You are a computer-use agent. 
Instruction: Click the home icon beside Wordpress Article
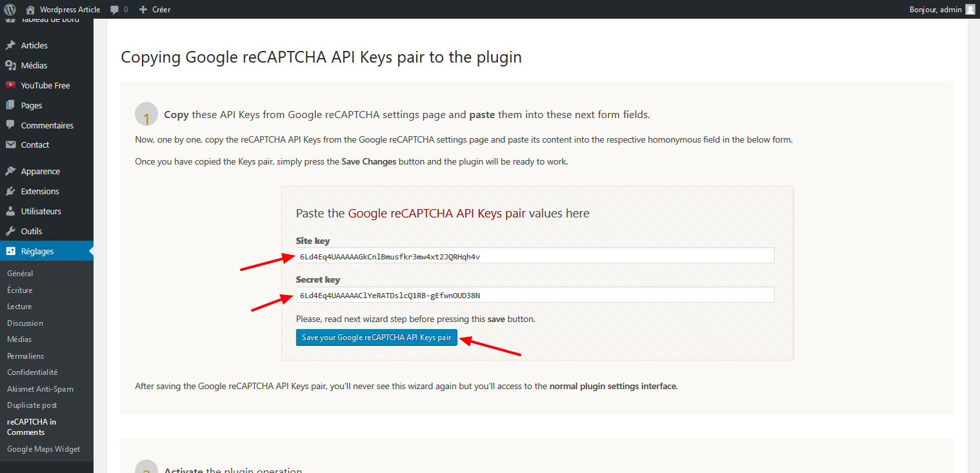[x=30, y=10]
